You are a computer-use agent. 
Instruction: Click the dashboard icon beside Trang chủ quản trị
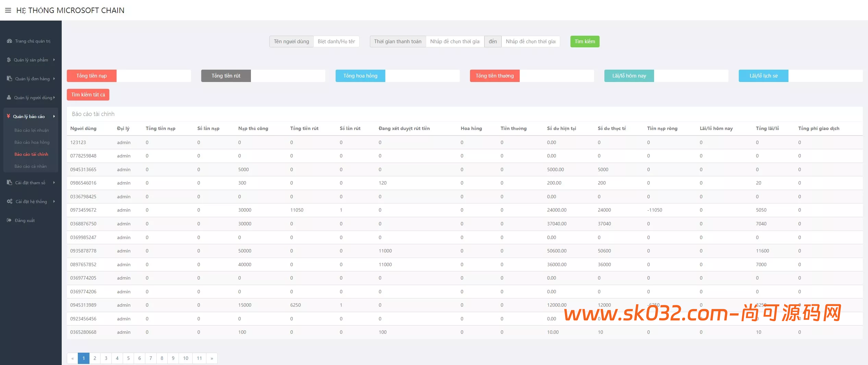click(x=9, y=41)
